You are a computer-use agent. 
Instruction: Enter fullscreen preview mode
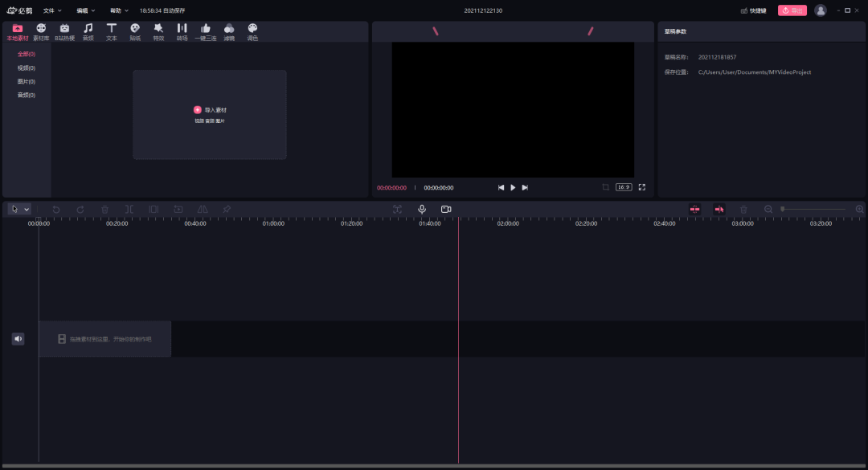point(642,187)
